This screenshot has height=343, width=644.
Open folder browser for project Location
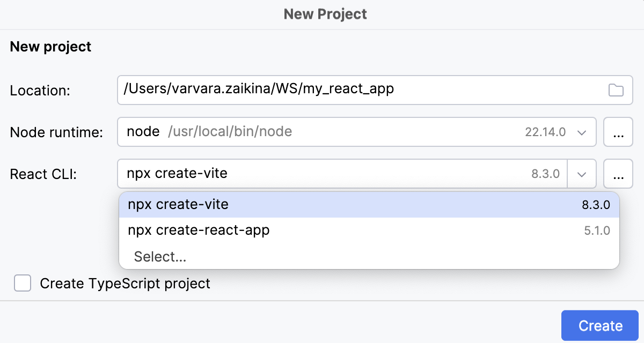tap(616, 90)
